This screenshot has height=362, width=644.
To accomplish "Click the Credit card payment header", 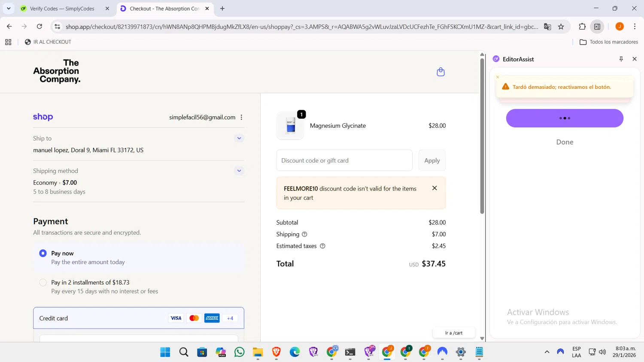I will click(139, 318).
